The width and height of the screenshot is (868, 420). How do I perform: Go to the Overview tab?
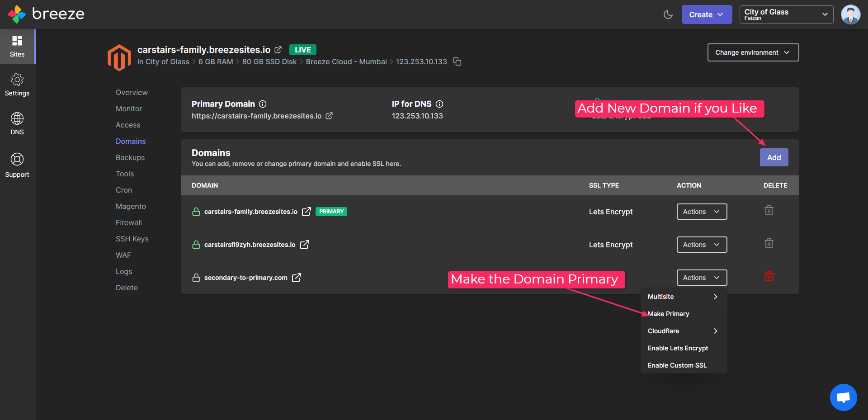pos(132,92)
